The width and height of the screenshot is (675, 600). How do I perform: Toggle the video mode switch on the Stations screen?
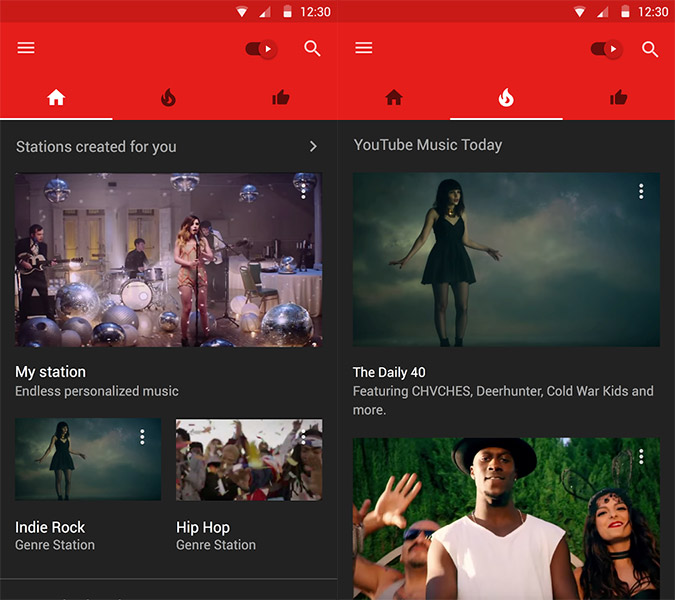click(261, 49)
